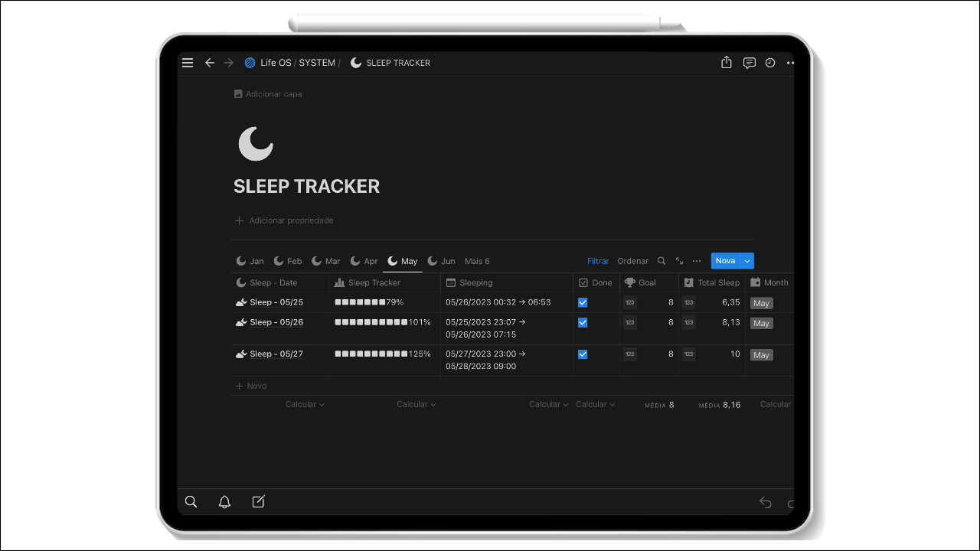Open the Média 8 goal calculation
980x551 pixels.
tap(659, 405)
